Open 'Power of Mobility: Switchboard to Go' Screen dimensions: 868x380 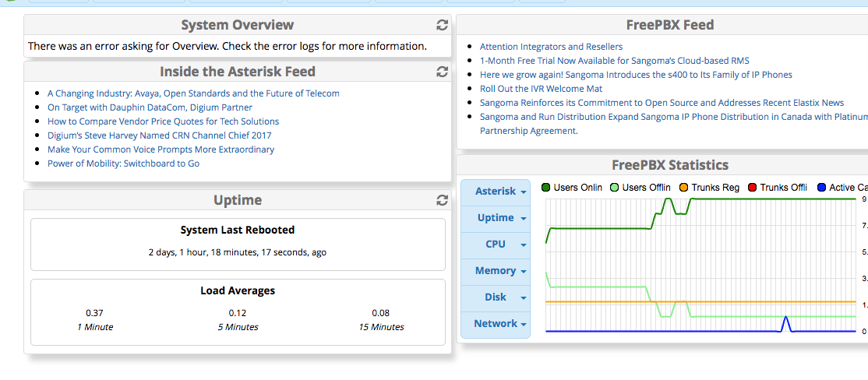tap(123, 164)
